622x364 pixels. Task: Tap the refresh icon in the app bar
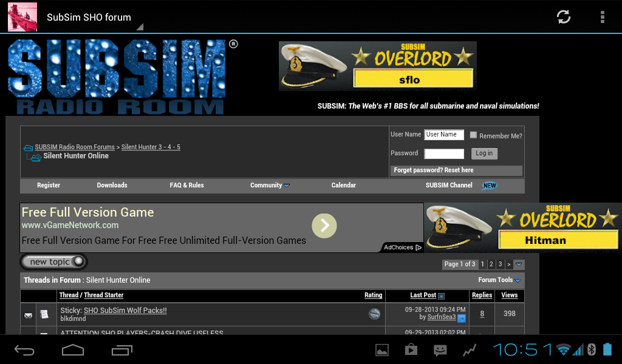tap(563, 16)
